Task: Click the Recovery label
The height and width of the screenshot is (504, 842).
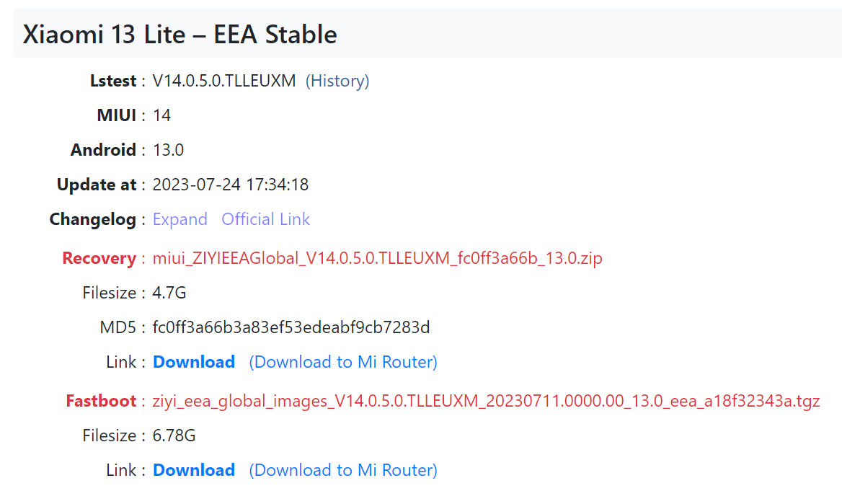Action: [x=99, y=258]
